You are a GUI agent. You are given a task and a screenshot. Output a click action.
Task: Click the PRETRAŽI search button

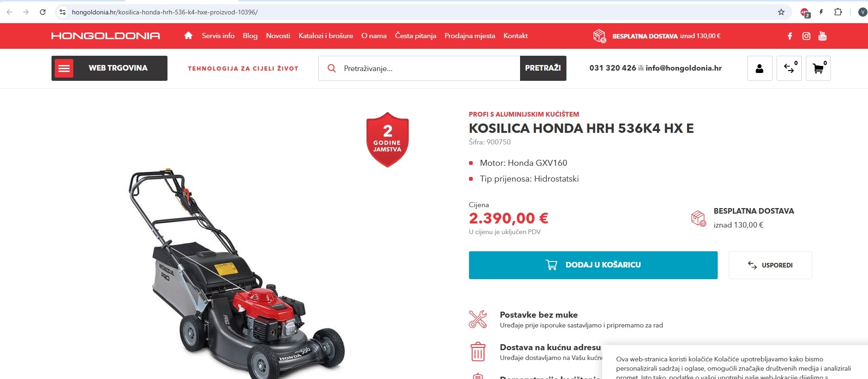click(x=543, y=68)
